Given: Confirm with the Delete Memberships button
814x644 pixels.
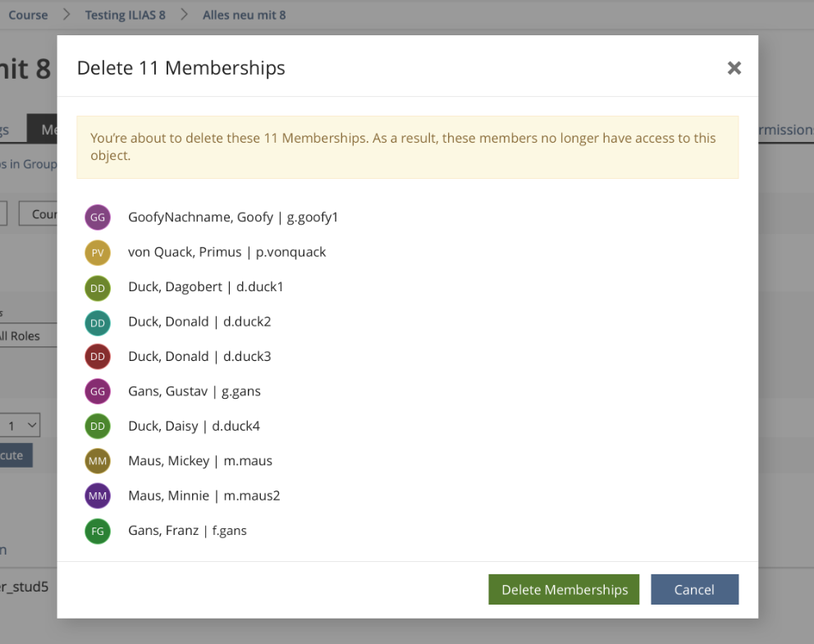Looking at the screenshot, I should (564, 590).
